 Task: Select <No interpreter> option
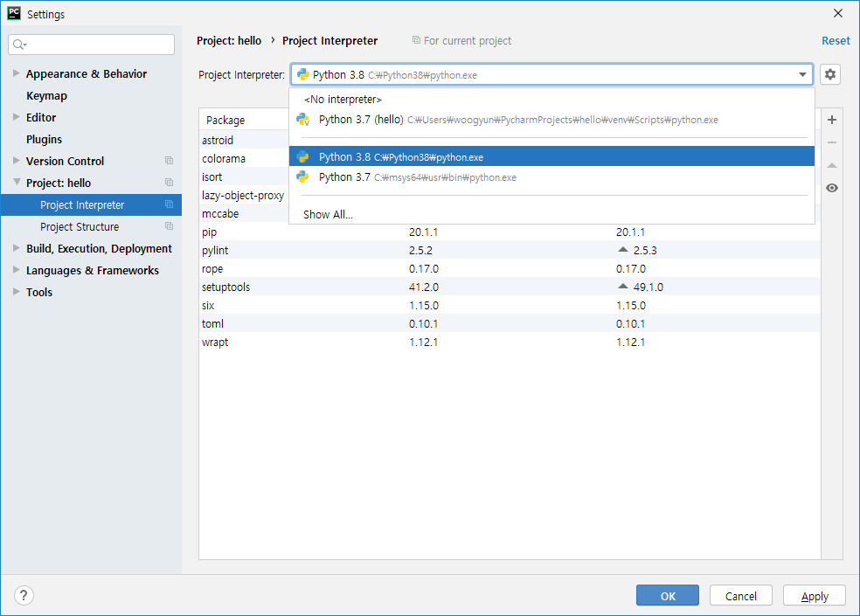pyautogui.click(x=551, y=100)
